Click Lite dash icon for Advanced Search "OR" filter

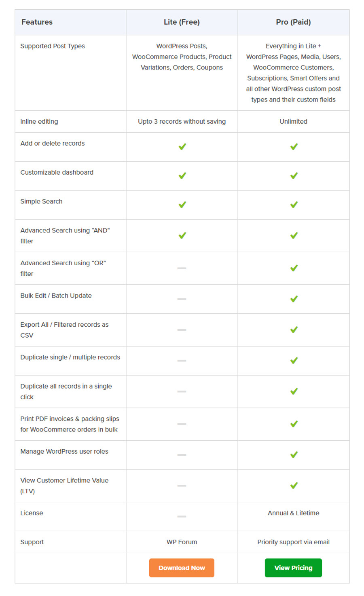[x=182, y=268]
